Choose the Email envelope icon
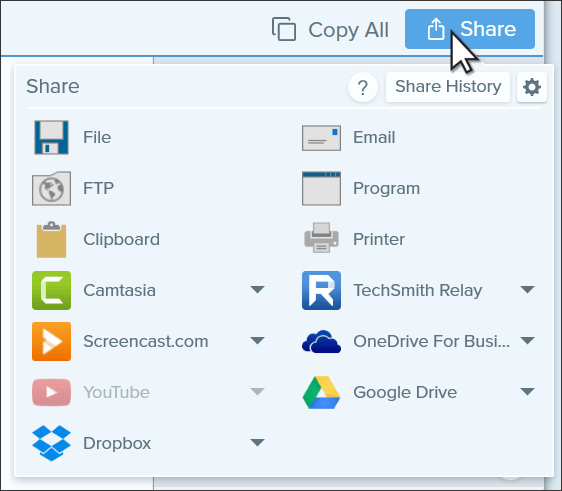This screenshot has height=491, width=562. pyautogui.click(x=321, y=138)
